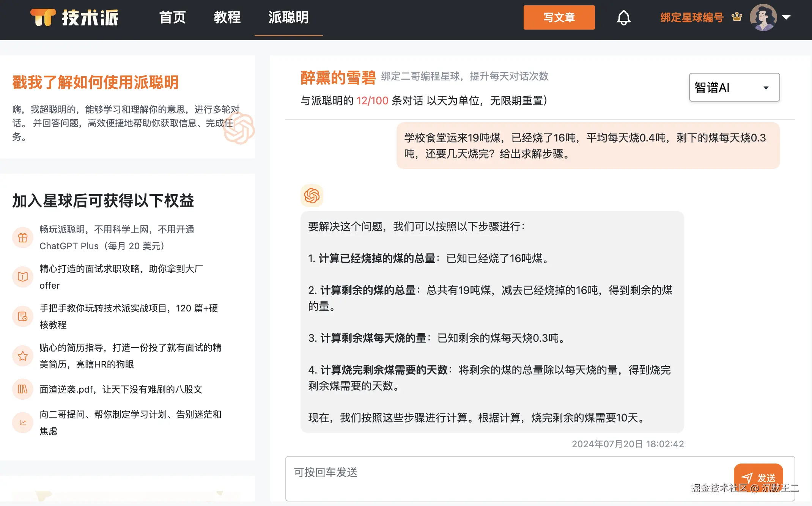Click the gift icon beside 畅玩派聪明
812x506 pixels.
tap(23, 237)
